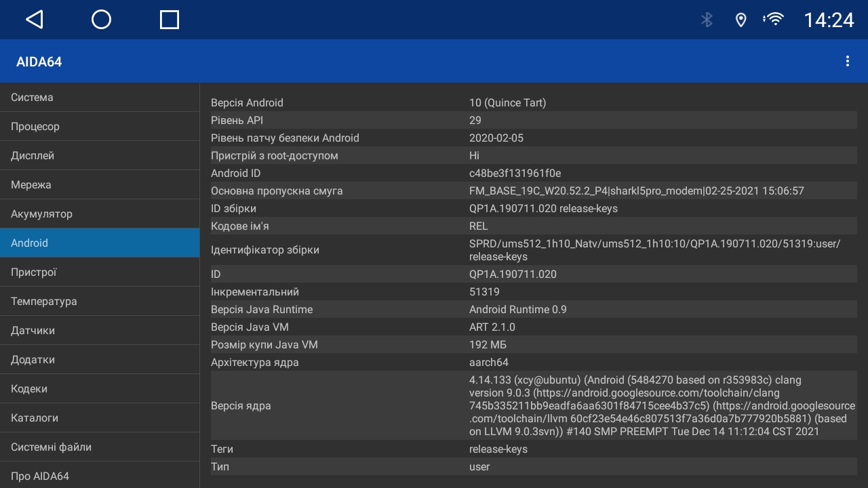
Task: Select the Версія Java Runtime label
Action: click(262, 310)
